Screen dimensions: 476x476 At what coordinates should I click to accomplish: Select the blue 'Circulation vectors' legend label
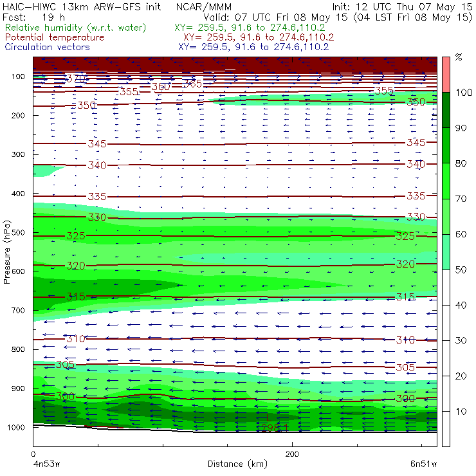pyautogui.click(x=47, y=47)
